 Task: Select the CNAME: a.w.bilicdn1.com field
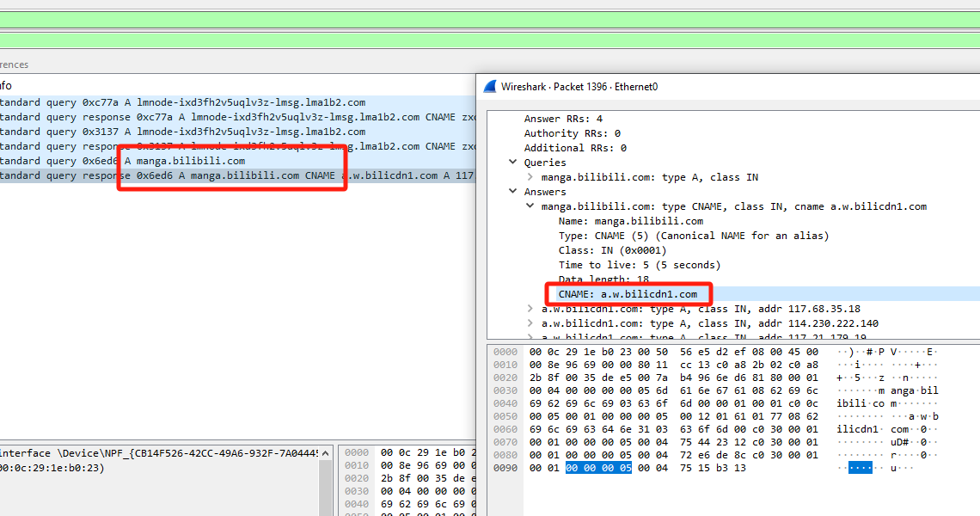point(628,294)
